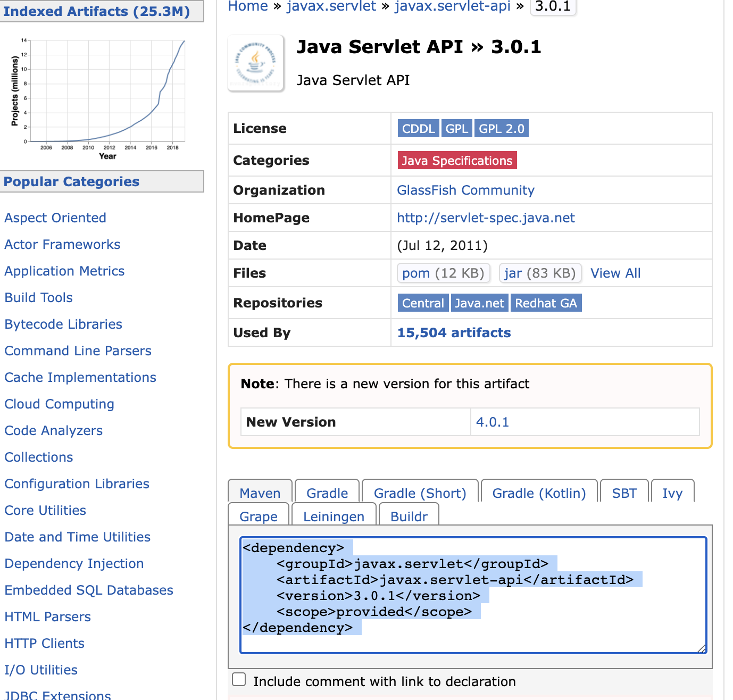Open Aspect Oriented category
The width and height of the screenshot is (733, 700).
click(x=55, y=218)
